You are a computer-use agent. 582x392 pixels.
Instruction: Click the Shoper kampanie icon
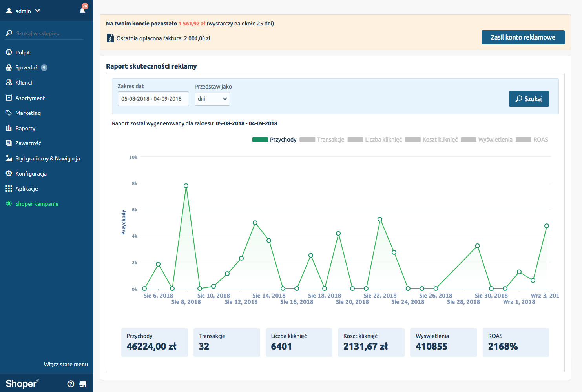[9, 204]
